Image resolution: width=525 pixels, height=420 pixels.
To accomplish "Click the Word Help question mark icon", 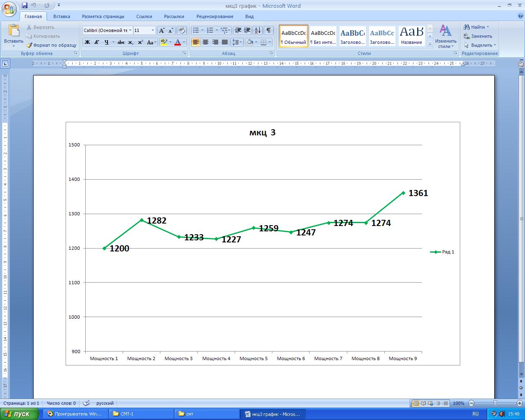I will coord(520,16).
